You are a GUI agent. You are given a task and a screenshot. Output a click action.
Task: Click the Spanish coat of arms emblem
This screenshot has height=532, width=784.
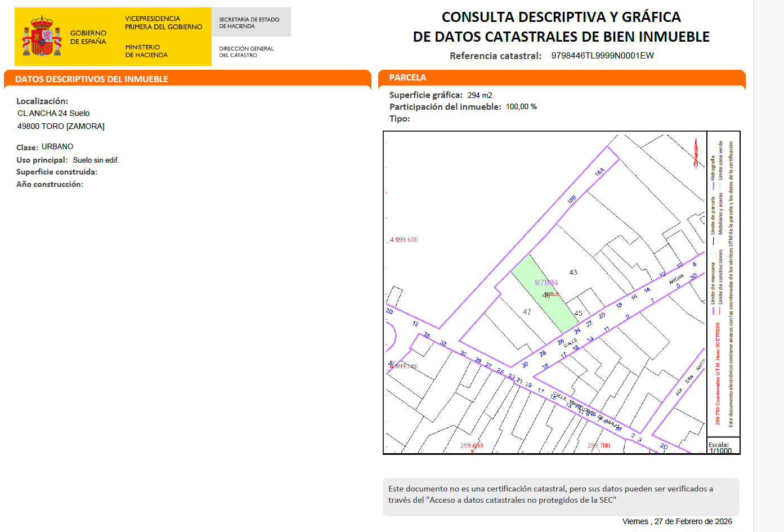(42, 37)
